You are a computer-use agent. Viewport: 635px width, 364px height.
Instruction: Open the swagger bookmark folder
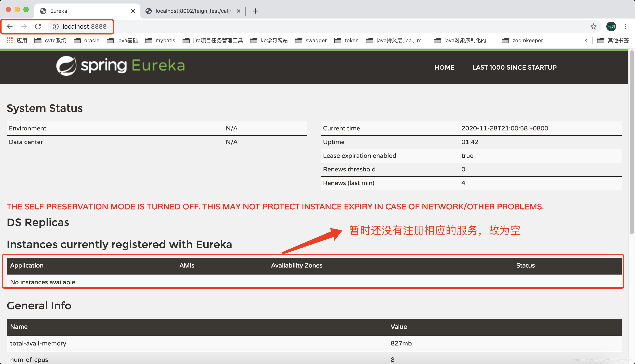tap(311, 40)
